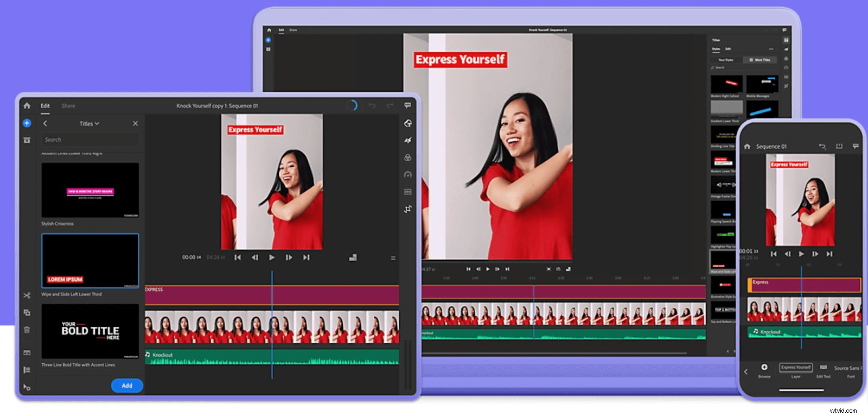Select the LOREM IPSUM lower third thumbnail

point(90,261)
